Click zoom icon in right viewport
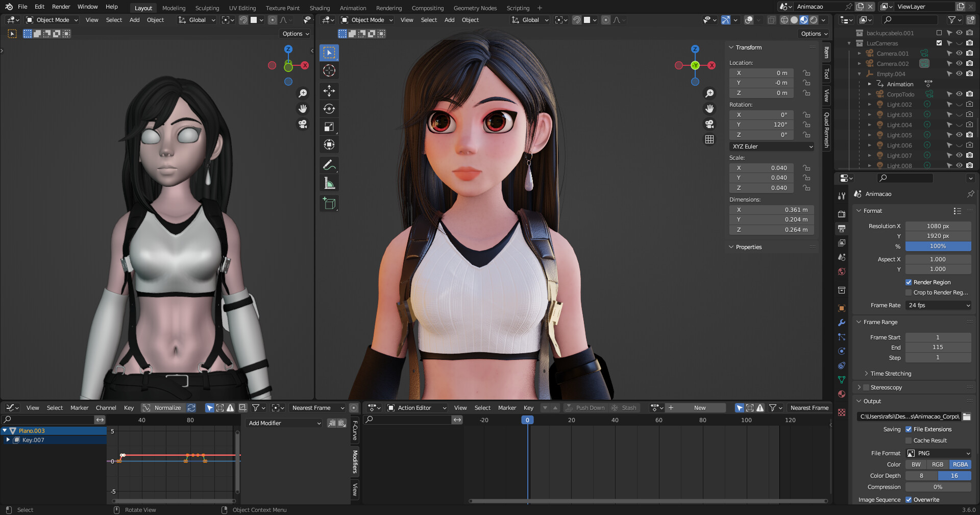 709,93
